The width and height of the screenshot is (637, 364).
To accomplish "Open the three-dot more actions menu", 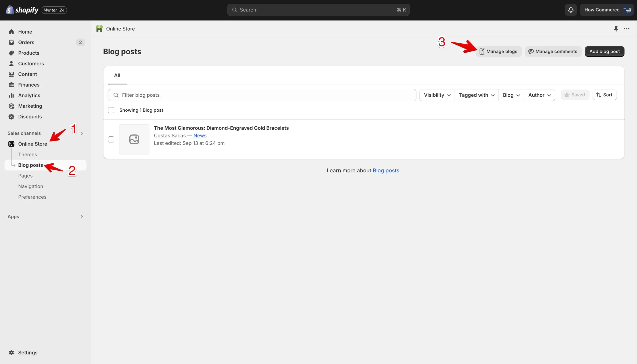I will [627, 29].
